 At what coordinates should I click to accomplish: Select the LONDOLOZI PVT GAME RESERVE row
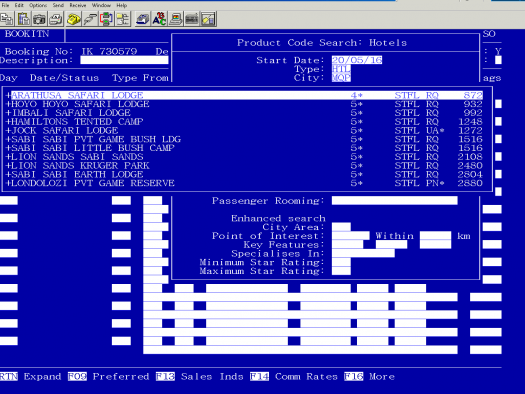[244, 183]
